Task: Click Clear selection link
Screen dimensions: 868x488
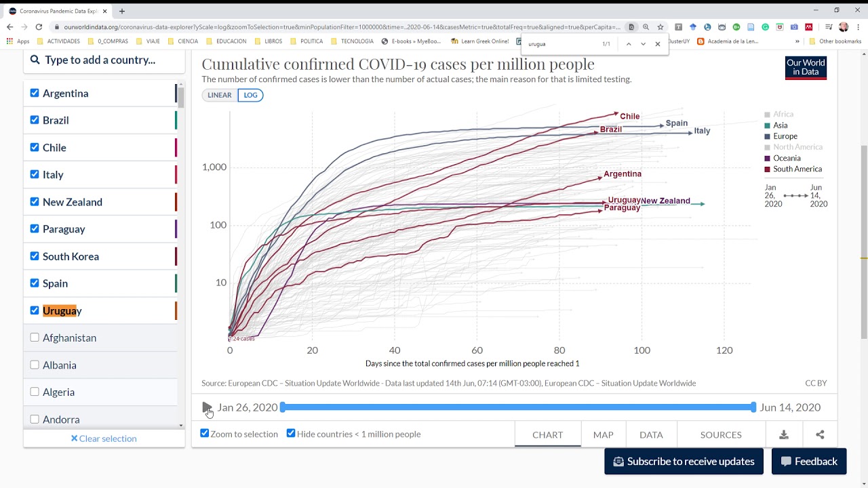Action: coord(104,439)
